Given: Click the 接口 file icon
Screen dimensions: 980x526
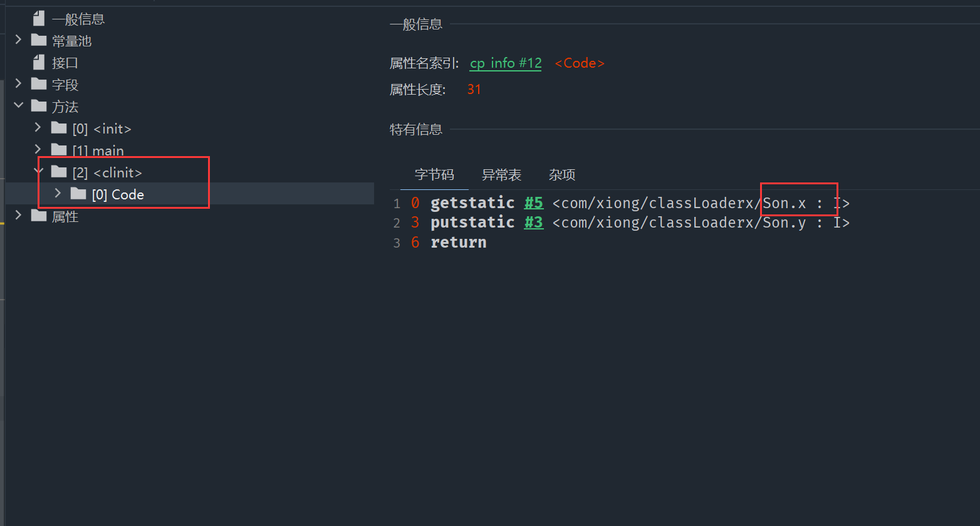Looking at the screenshot, I should pos(39,63).
